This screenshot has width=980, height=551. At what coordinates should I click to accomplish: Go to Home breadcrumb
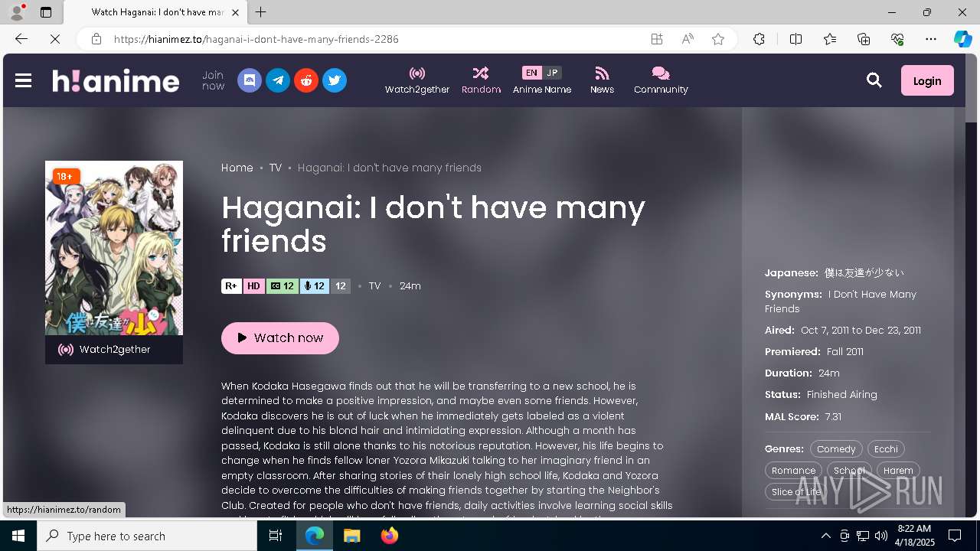(x=237, y=168)
